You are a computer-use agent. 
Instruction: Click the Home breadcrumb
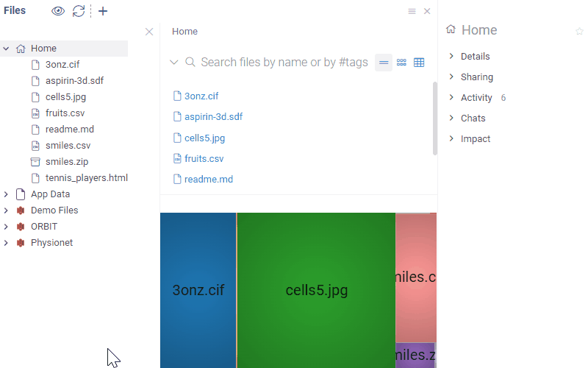(x=184, y=32)
